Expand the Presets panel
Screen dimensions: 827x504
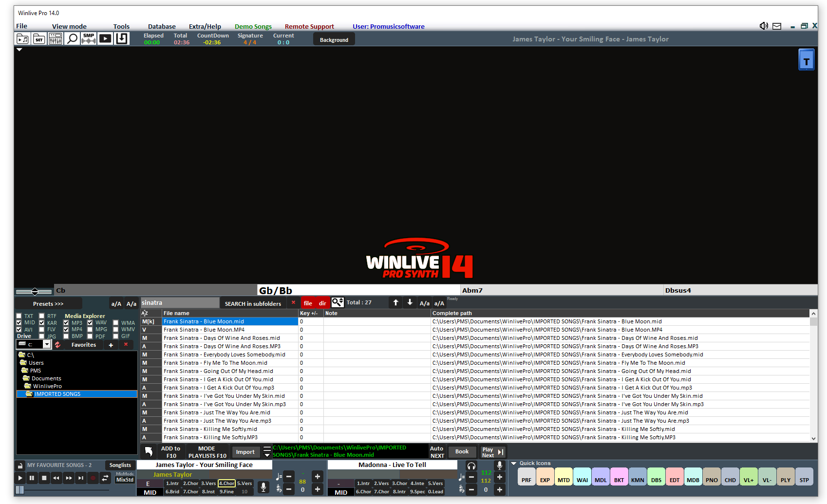(48, 303)
